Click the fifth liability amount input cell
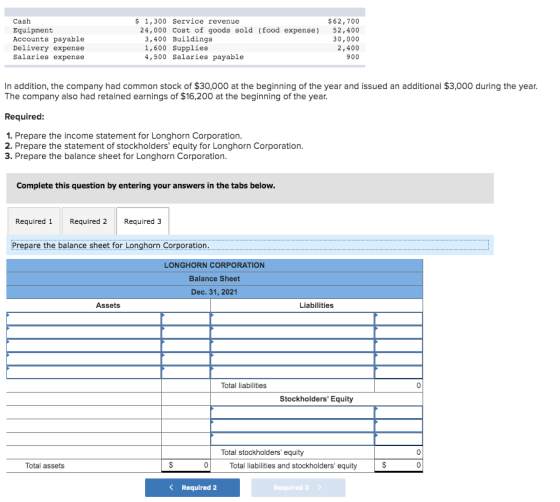 point(399,372)
